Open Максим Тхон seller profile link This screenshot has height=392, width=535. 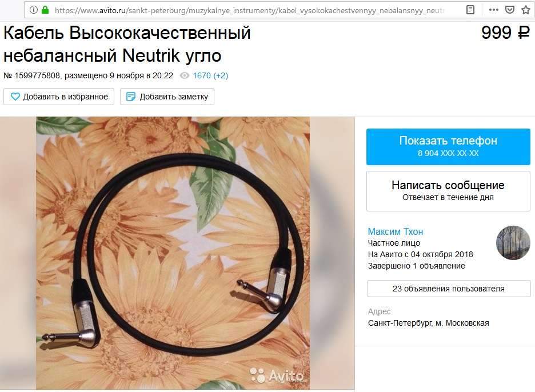(x=395, y=231)
